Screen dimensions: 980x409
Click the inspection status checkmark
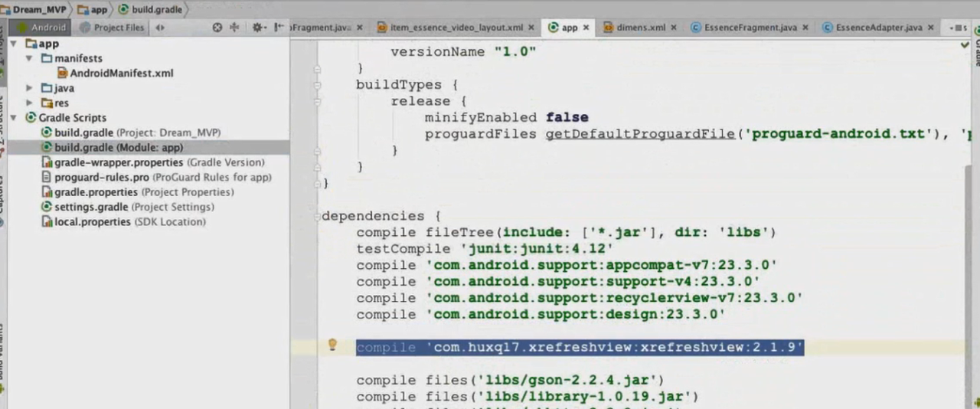965,45
